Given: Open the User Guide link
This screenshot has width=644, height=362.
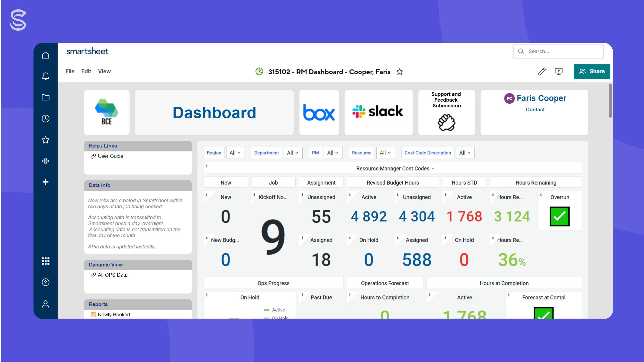Looking at the screenshot, I should click(110, 156).
